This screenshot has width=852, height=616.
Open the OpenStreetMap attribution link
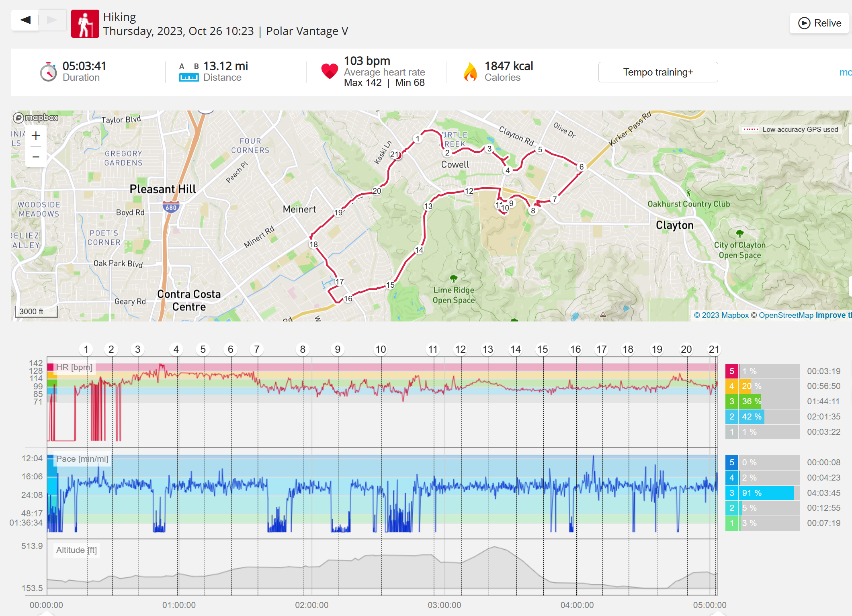tap(786, 315)
